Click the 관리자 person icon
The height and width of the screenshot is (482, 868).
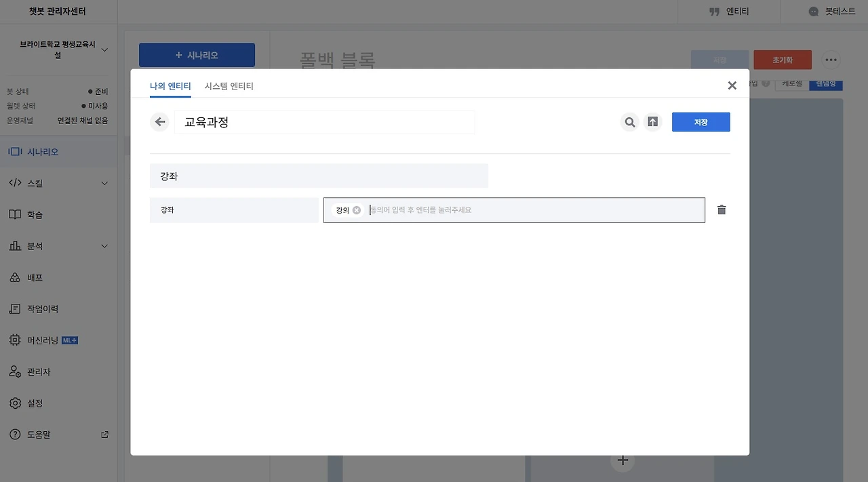click(x=15, y=371)
